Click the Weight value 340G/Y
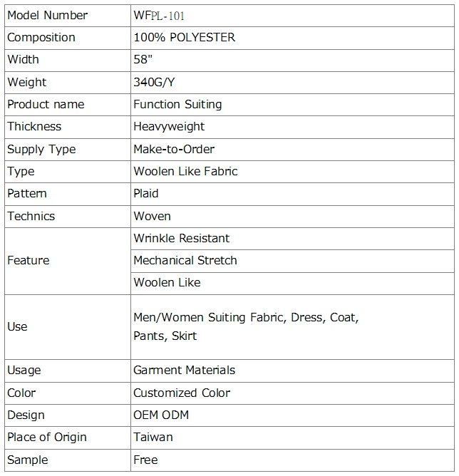This screenshot has width=459, height=476. [154, 82]
